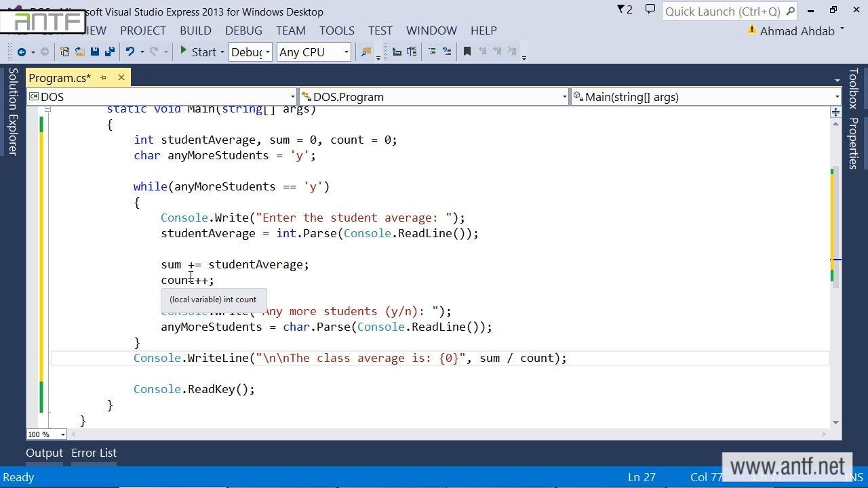Open the Solution Explorer side panel

(x=12, y=112)
